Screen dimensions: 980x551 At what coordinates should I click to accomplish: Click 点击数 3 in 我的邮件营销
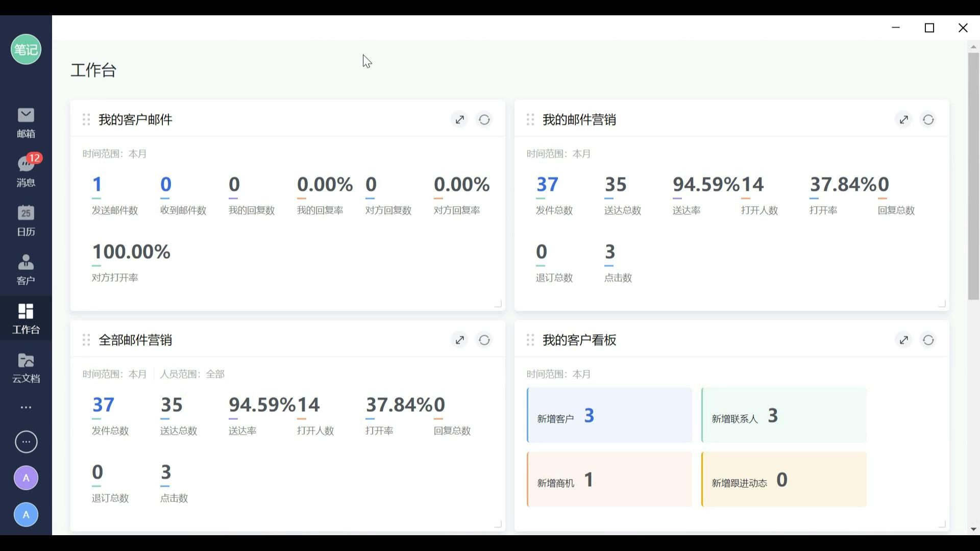610,252
